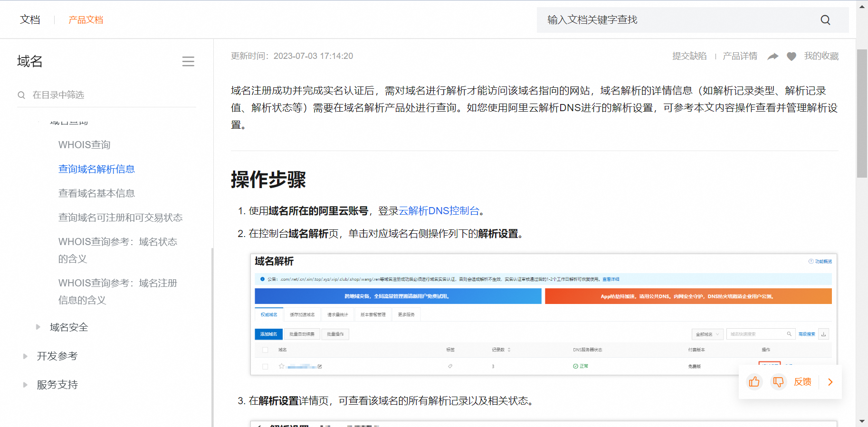Open 查看域名基本信息 in the sidebar
The width and height of the screenshot is (868, 427).
[96, 193]
